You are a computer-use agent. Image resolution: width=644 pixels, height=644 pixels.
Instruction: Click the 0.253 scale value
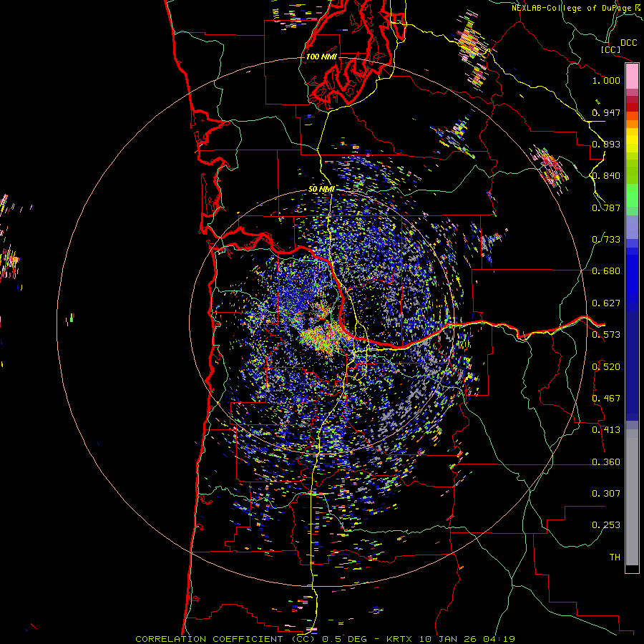606,525
